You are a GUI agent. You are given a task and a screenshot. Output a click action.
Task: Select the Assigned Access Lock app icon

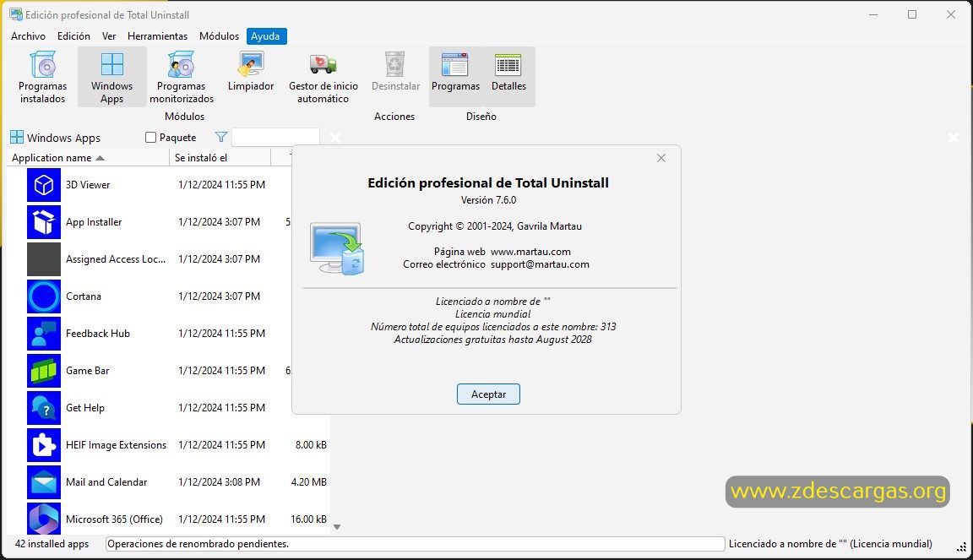pos(43,259)
